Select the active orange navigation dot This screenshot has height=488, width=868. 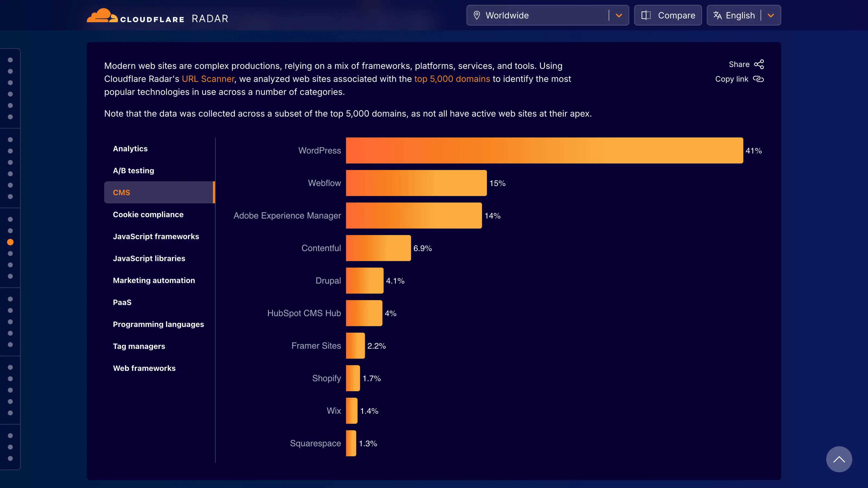click(10, 242)
